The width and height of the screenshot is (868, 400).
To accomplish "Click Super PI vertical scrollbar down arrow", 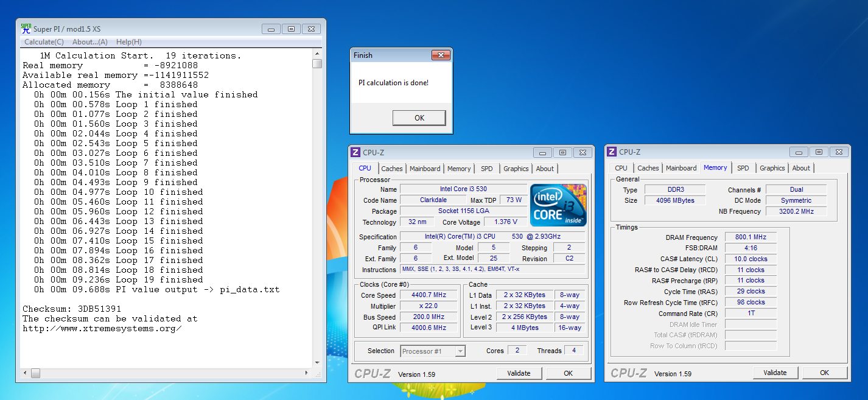I will [317, 363].
